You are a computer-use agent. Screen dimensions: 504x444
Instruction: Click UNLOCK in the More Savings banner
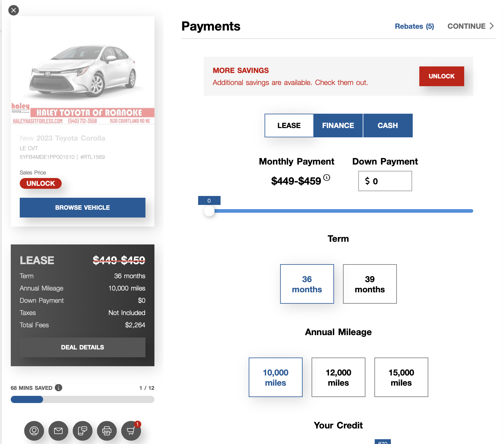[442, 76]
